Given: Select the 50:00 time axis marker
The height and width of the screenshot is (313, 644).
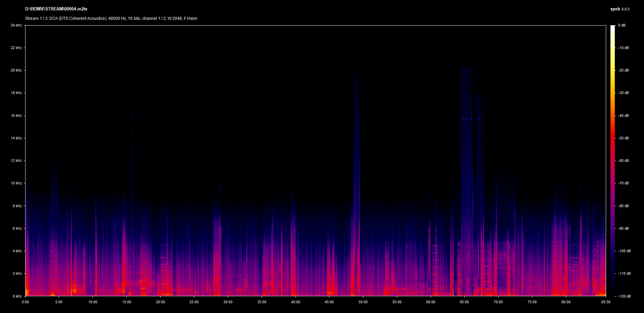Looking at the screenshot, I should click(x=363, y=302).
